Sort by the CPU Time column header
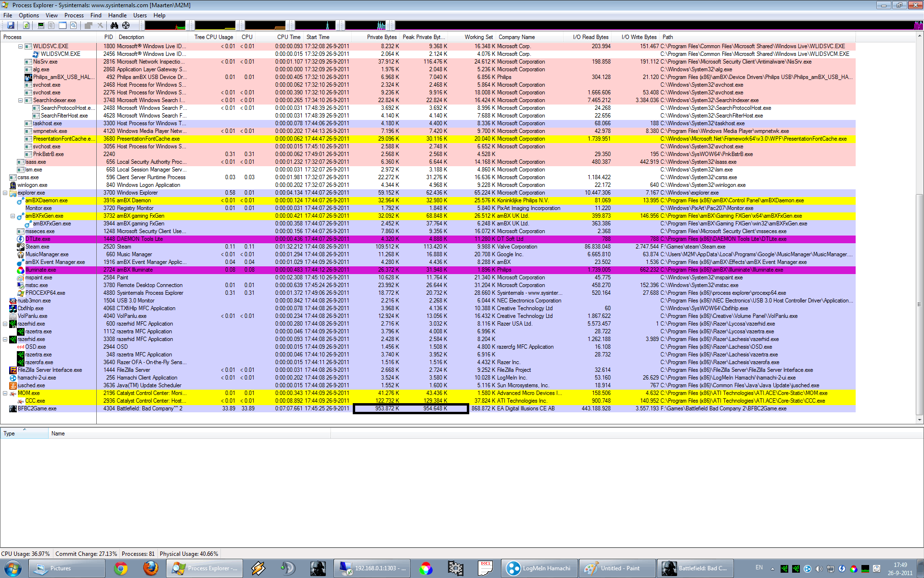This screenshot has width=924, height=578. (288, 37)
